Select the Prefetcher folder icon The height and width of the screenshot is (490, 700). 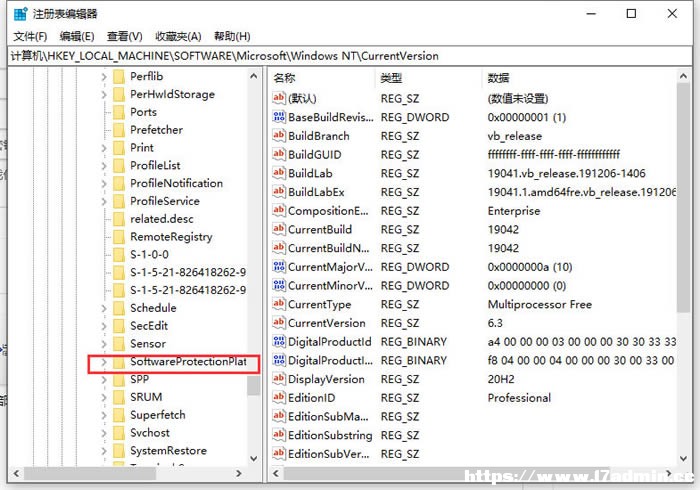[119, 130]
